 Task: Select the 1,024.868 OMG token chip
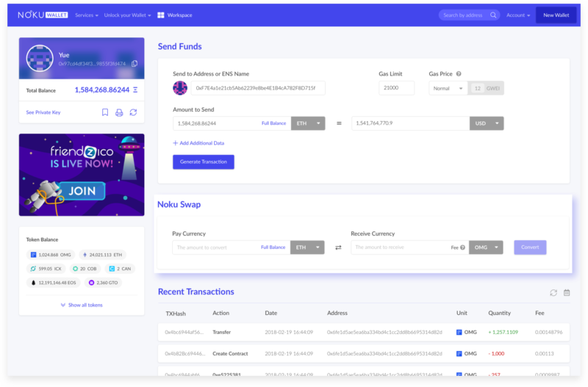[51, 255]
